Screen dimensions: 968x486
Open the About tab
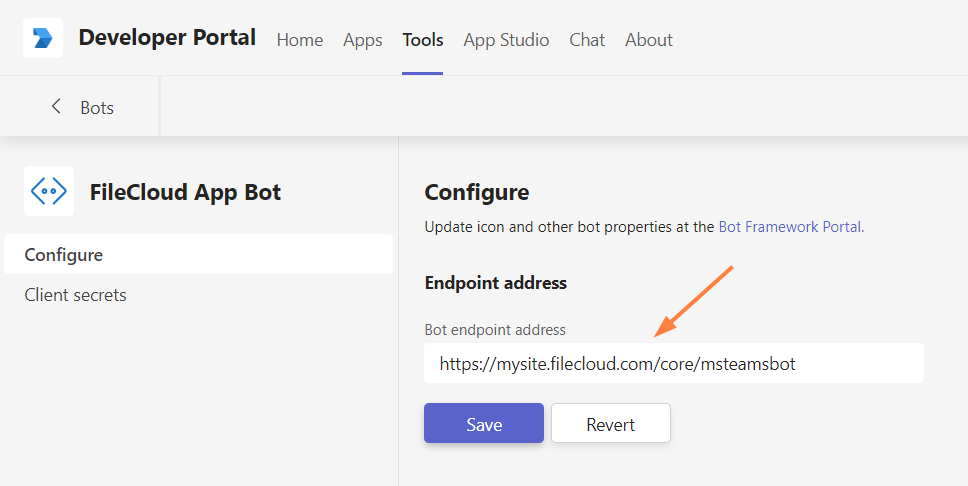coord(649,40)
